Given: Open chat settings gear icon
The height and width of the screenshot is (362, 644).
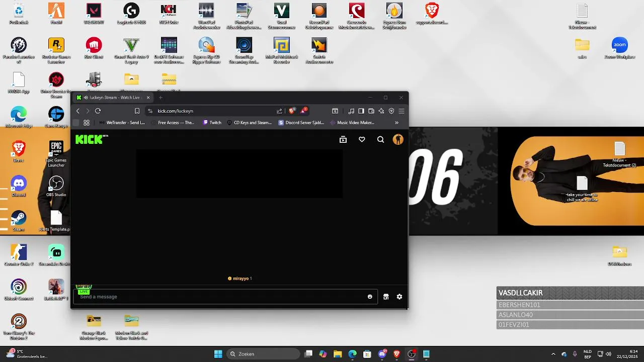Looking at the screenshot, I should 399,297.
